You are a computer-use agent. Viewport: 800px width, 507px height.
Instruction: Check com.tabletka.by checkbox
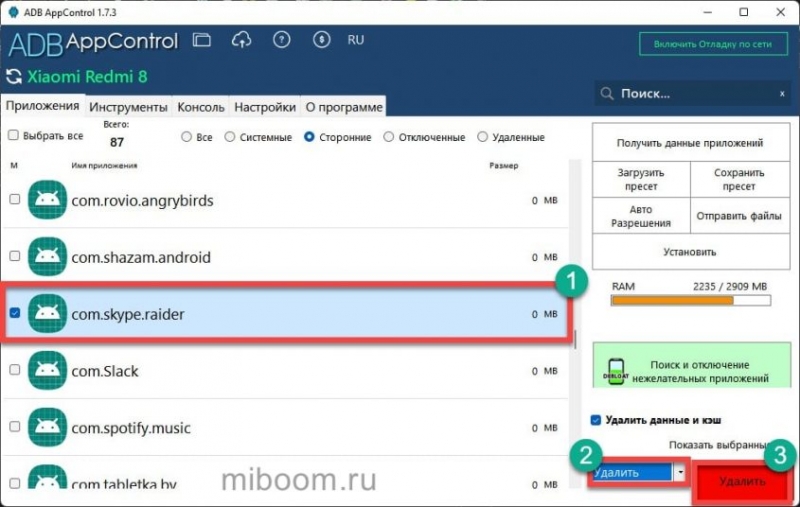[15, 483]
